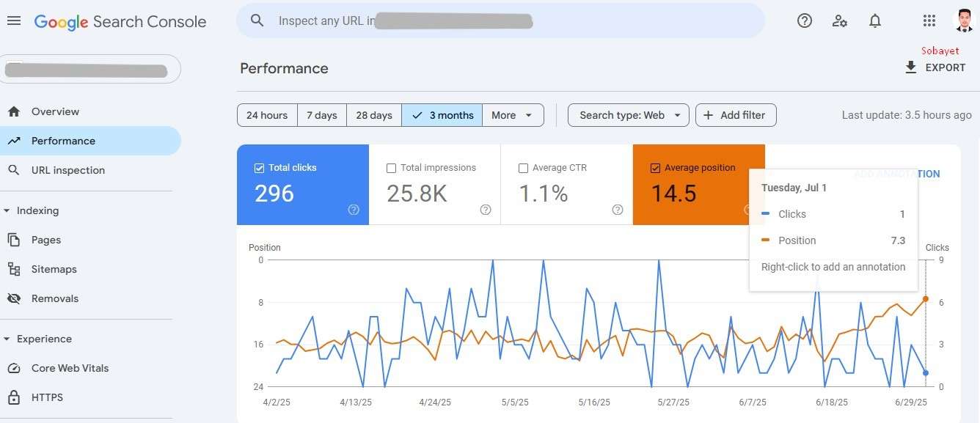Open the More date range dropdown
980x423 pixels.
(512, 115)
